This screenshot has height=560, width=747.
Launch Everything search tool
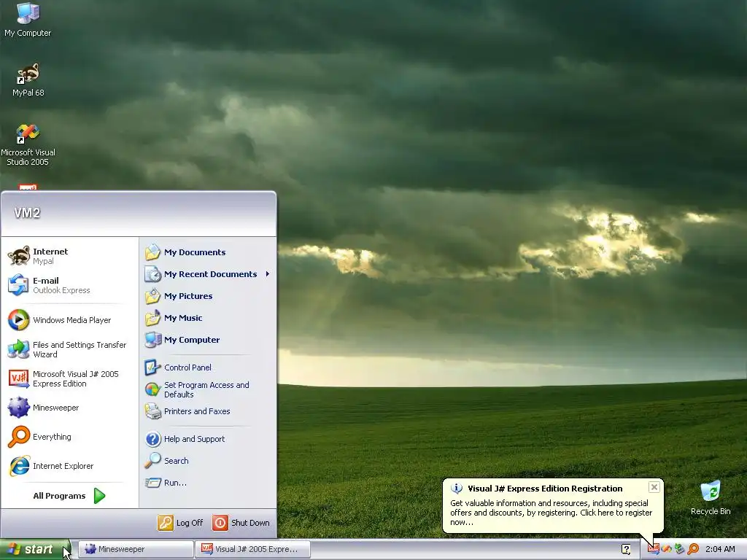pyautogui.click(x=70, y=437)
